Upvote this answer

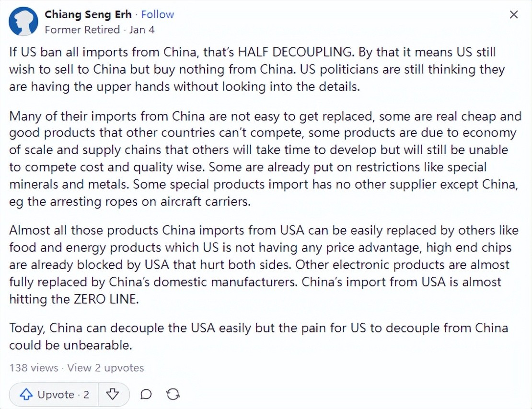coord(54,395)
